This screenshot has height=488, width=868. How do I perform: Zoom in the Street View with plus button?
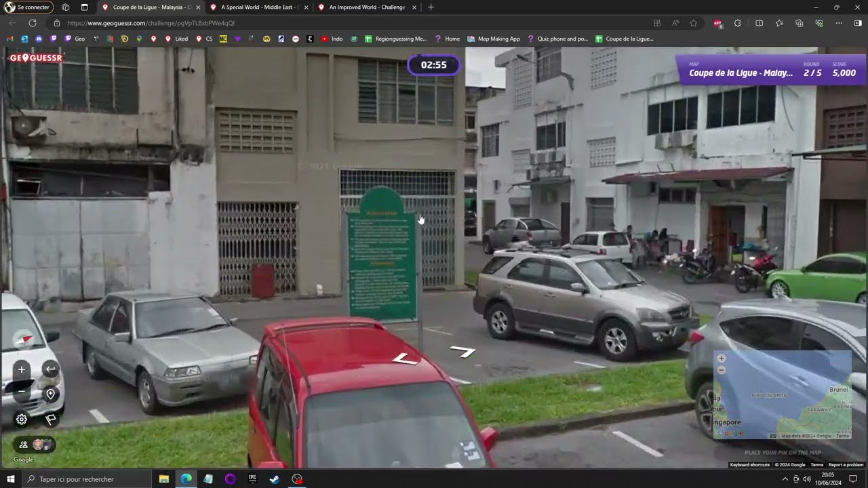tap(22, 369)
